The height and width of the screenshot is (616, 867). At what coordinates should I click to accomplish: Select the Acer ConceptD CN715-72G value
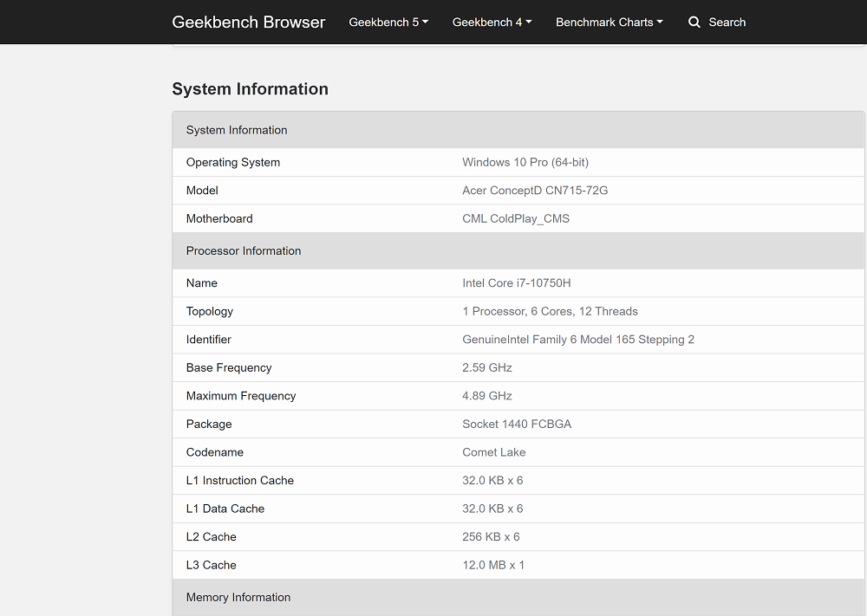pos(535,191)
